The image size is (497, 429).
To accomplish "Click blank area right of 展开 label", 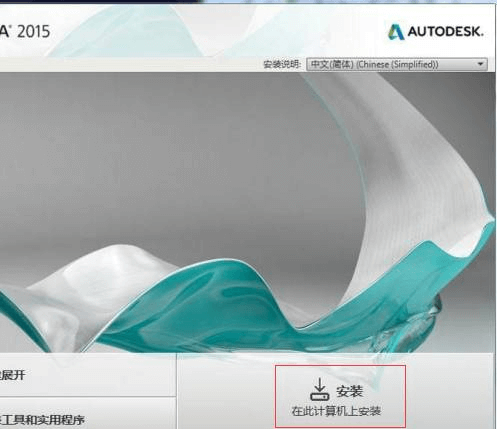I will (x=100, y=375).
